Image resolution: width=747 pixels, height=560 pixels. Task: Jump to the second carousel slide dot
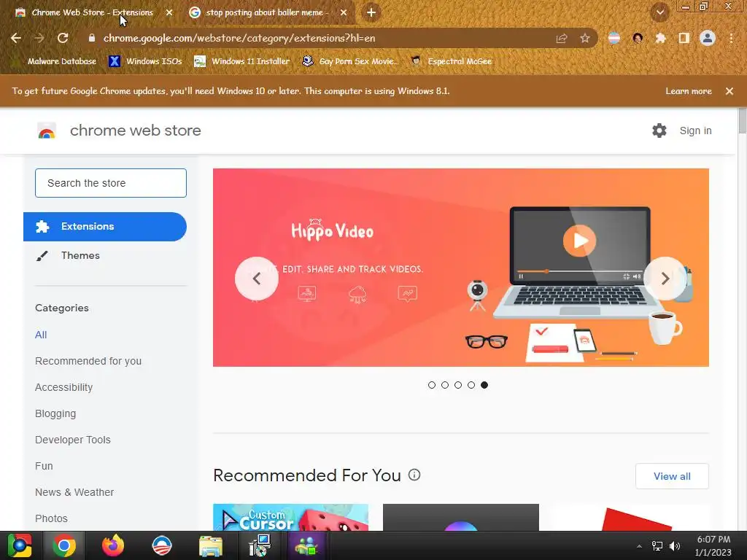click(445, 385)
